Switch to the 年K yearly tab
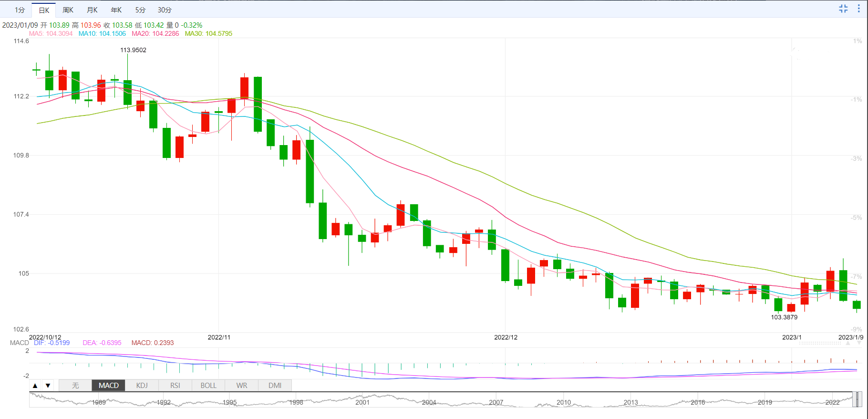868x419 pixels. tap(116, 10)
